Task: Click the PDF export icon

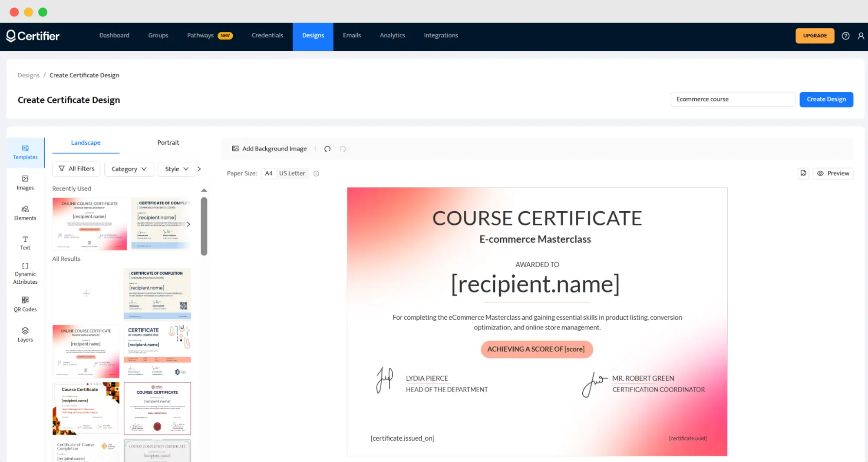Action: pos(803,173)
